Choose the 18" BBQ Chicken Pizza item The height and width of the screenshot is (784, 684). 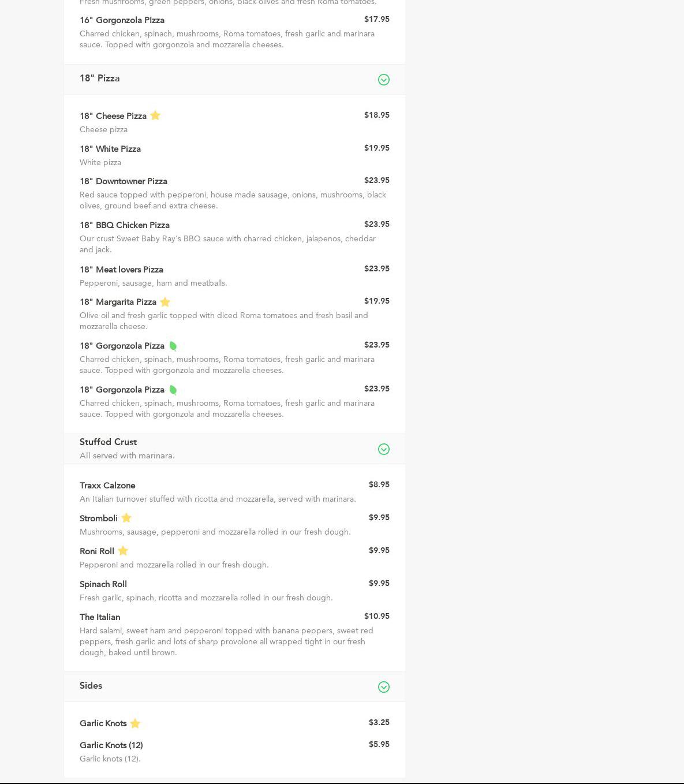125,225
